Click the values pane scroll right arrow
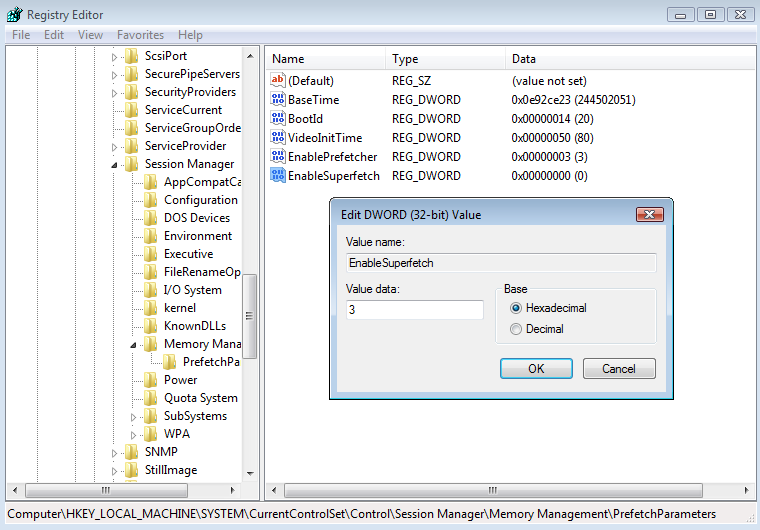Screen dimensions: 760x530 tap(747, 490)
